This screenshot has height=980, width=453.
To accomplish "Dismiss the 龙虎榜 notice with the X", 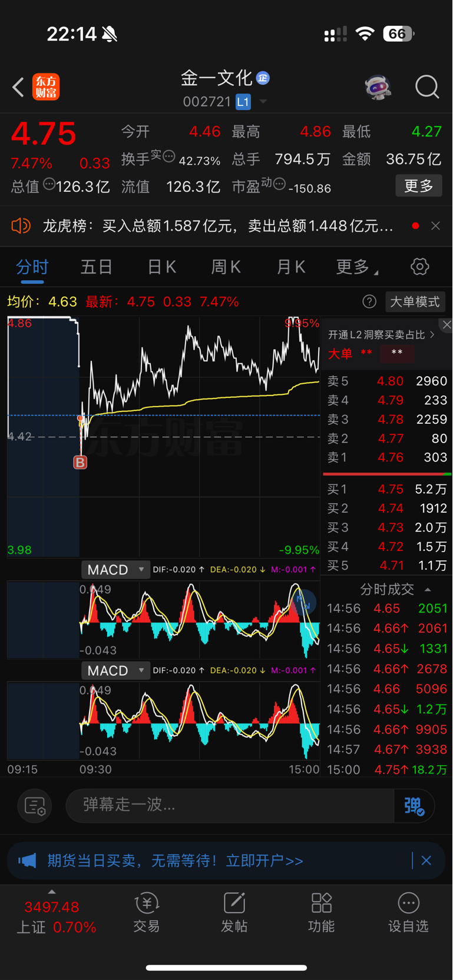I will (435, 225).
